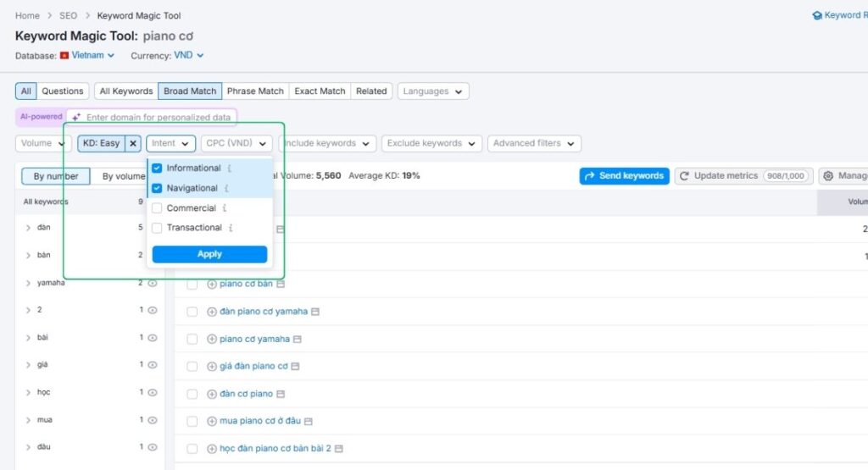Select the piano cơ yamaha row checkbox
This screenshot has width=868, height=470.
(192, 340)
